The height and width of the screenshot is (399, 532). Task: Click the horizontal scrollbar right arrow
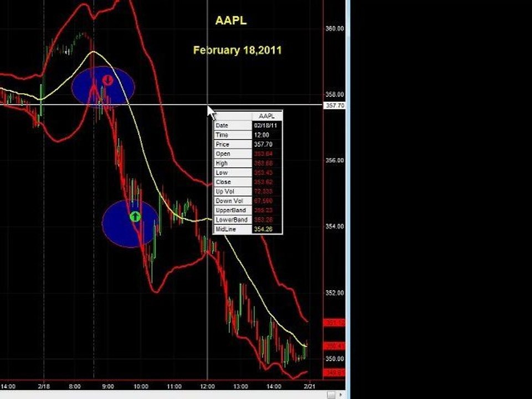click(x=342, y=395)
